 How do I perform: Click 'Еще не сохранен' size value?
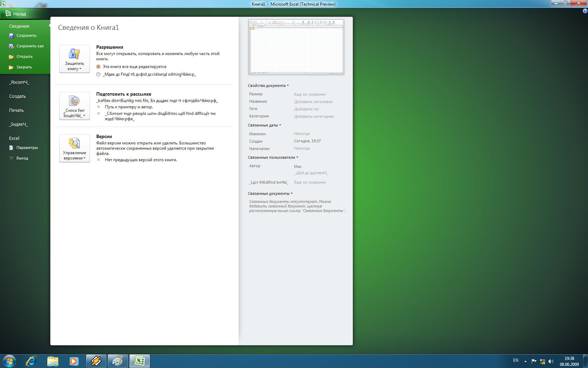coord(310,94)
